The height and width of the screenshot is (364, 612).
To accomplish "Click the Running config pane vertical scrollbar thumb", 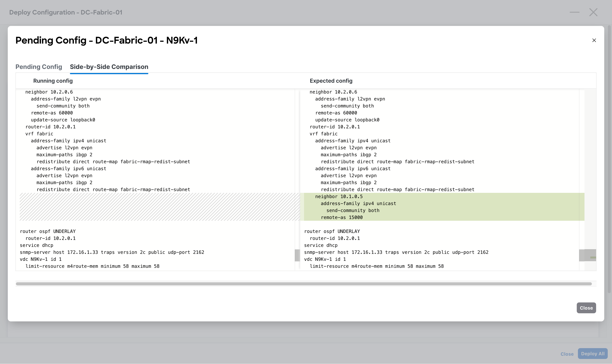I will tap(297, 255).
